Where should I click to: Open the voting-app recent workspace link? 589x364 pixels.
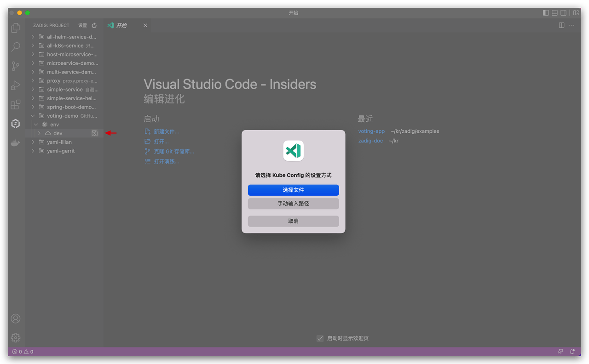coord(371,131)
